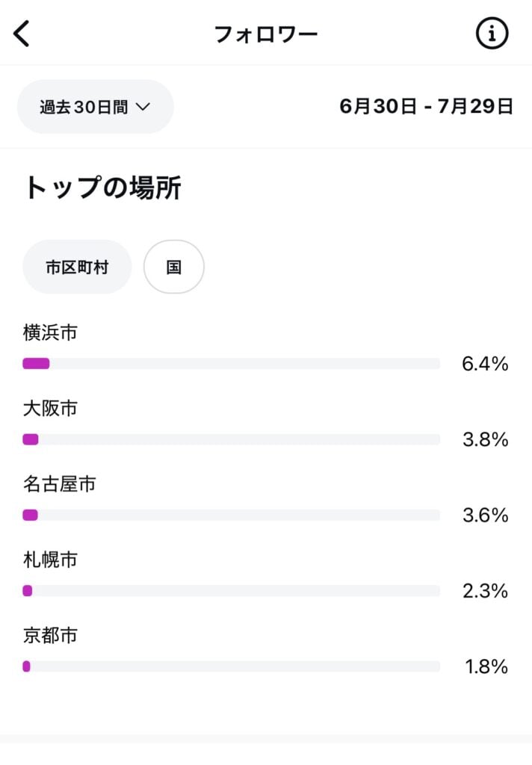Select the 京都市 location label

coord(50,636)
